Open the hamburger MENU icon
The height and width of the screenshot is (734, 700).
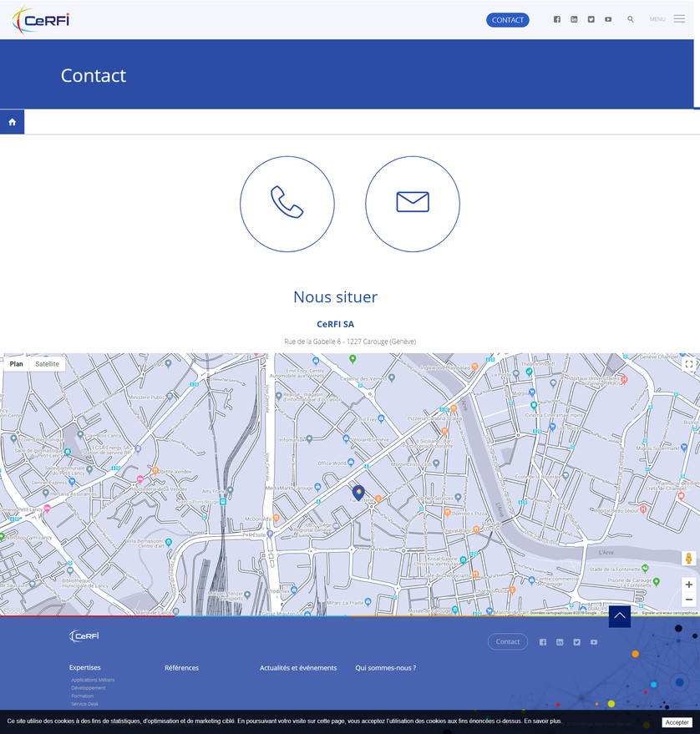pyautogui.click(x=679, y=18)
